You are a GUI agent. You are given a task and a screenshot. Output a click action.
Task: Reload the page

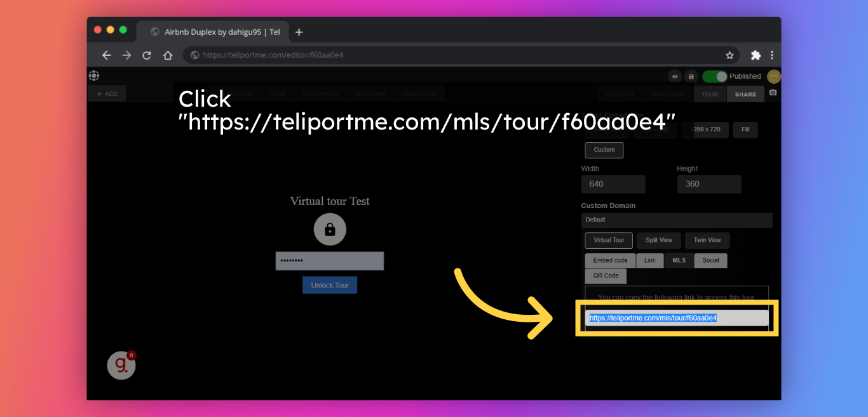[x=147, y=55]
